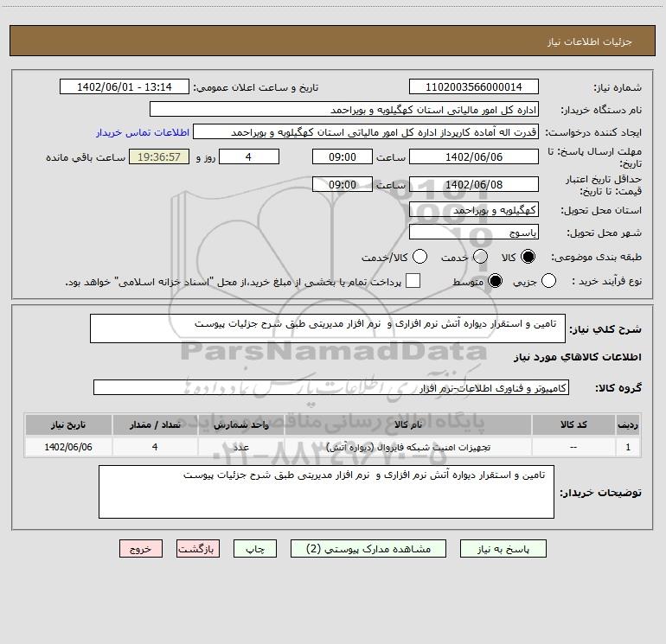Click the اطلاعات کالاهای مورد نیاز section heading
The height and width of the screenshot is (644, 666).
pyautogui.click(x=577, y=357)
